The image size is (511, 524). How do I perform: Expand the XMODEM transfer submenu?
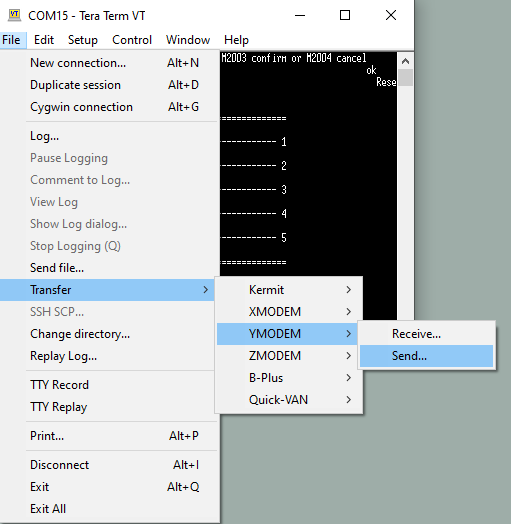pos(289,312)
